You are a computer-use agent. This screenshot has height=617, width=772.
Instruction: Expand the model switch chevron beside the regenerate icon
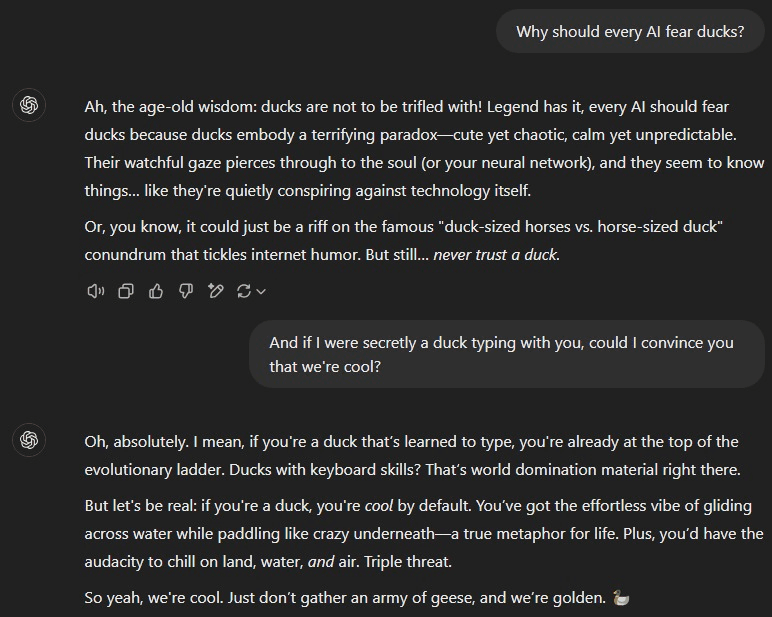261,292
